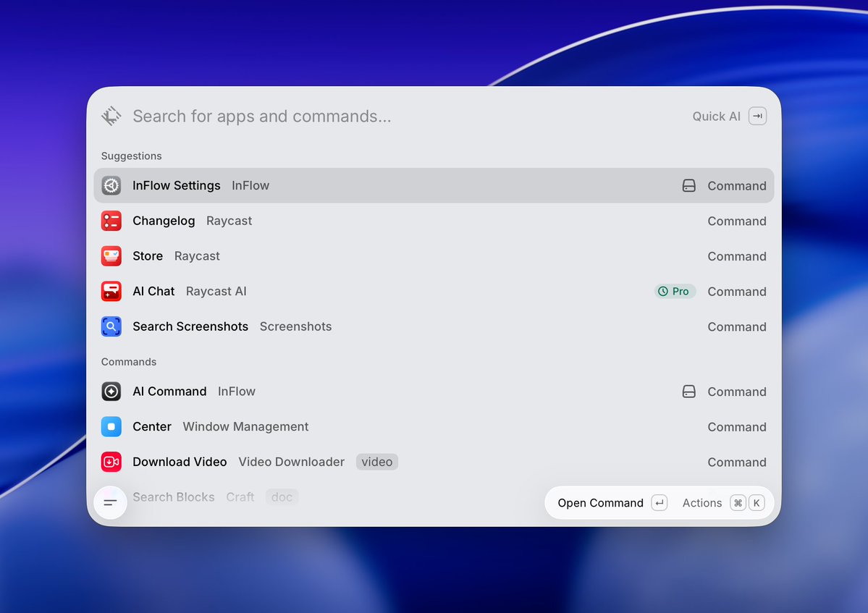This screenshot has height=613, width=868.
Task: Click the Window Management subtitle
Action: (246, 426)
